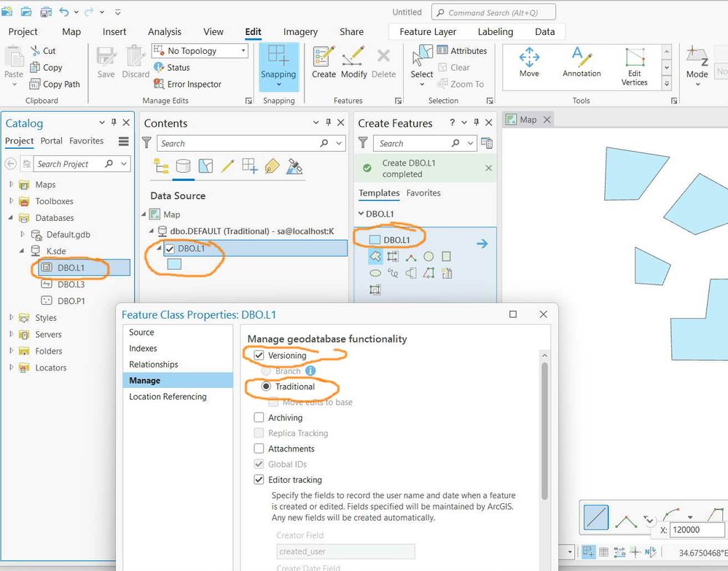This screenshot has width=728, height=571.
Task: Open the Create features tool
Action: pos(324,62)
